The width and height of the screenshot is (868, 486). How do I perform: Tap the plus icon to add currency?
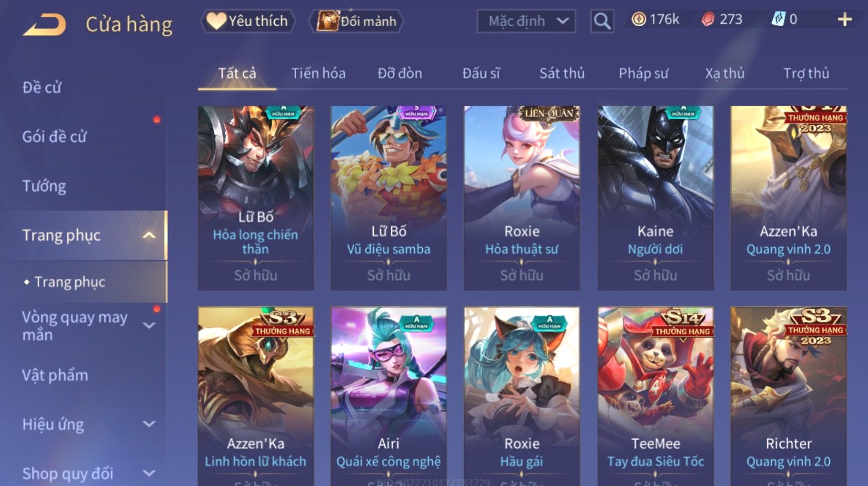(845, 20)
